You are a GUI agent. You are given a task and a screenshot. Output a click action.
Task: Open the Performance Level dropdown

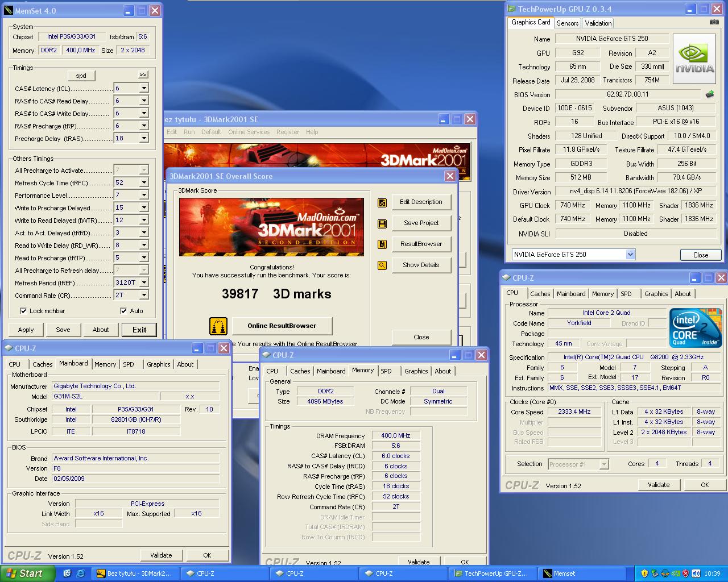click(143, 195)
